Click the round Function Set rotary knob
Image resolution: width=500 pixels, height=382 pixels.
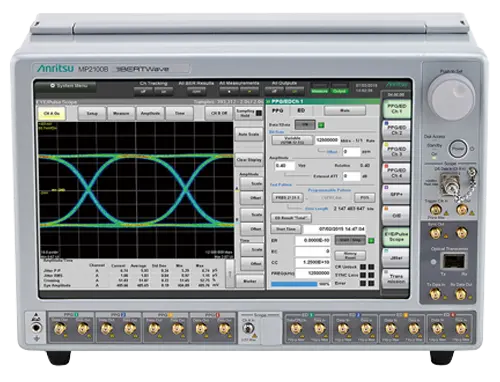coord(451,98)
